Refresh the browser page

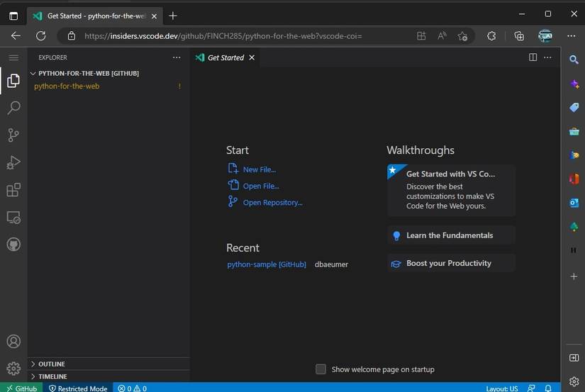40,36
